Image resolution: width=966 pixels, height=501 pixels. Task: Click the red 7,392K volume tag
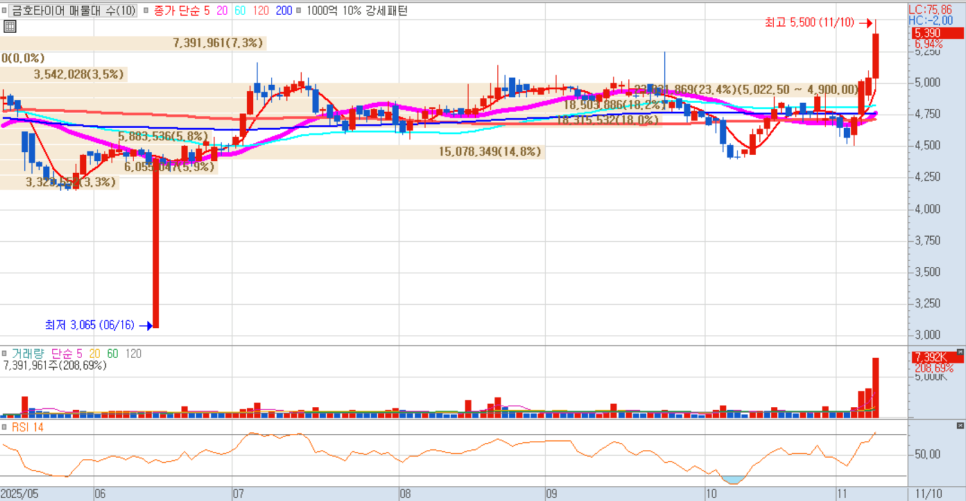(936, 357)
